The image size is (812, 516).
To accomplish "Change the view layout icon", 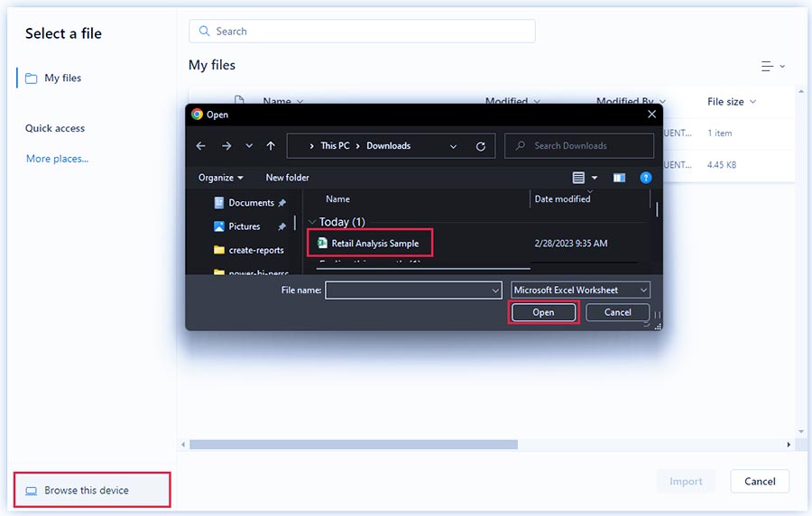I will pos(578,178).
